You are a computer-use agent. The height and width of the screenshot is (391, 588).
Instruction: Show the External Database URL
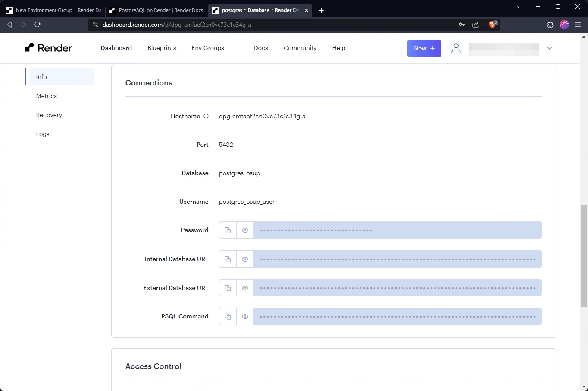[x=245, y=288]
